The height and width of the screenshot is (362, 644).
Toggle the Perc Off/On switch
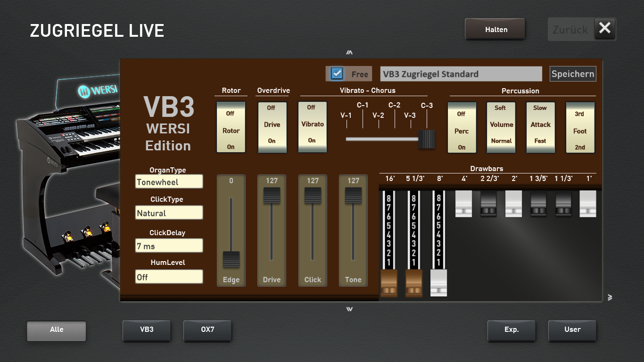462,127
